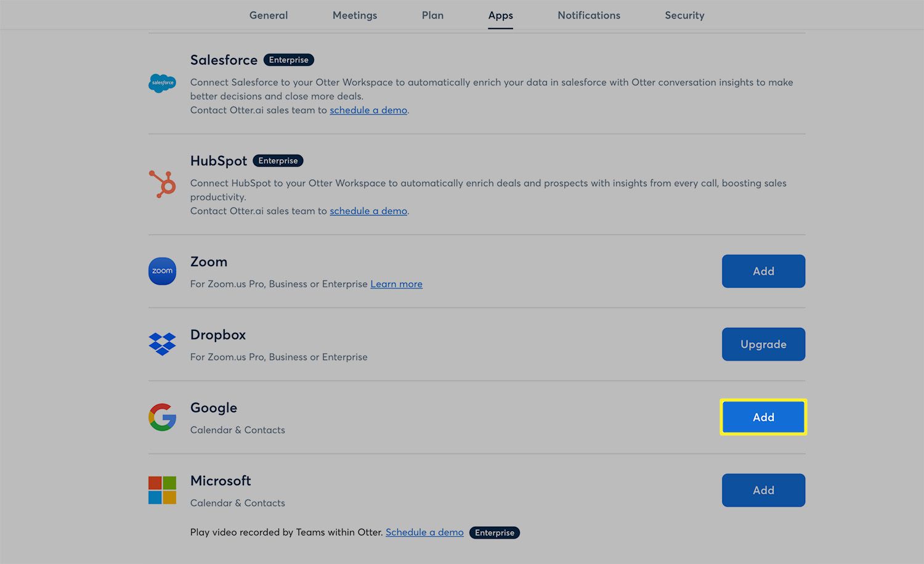Click the Google G logo icon

click(x=162, y=417)
